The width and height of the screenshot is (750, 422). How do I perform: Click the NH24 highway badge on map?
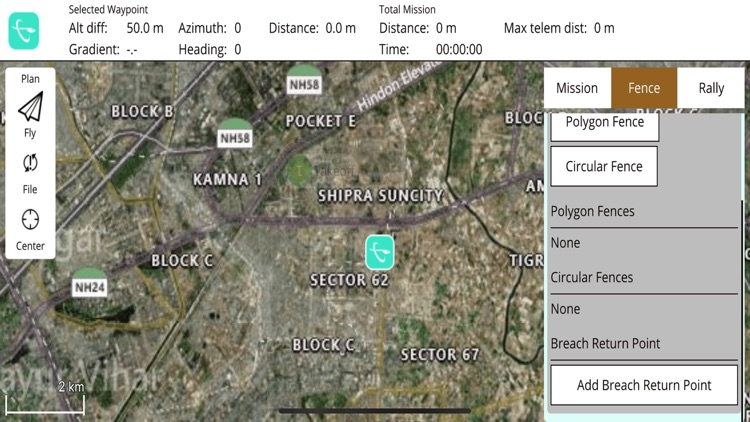pyautogui.click(x=89, y=283)
